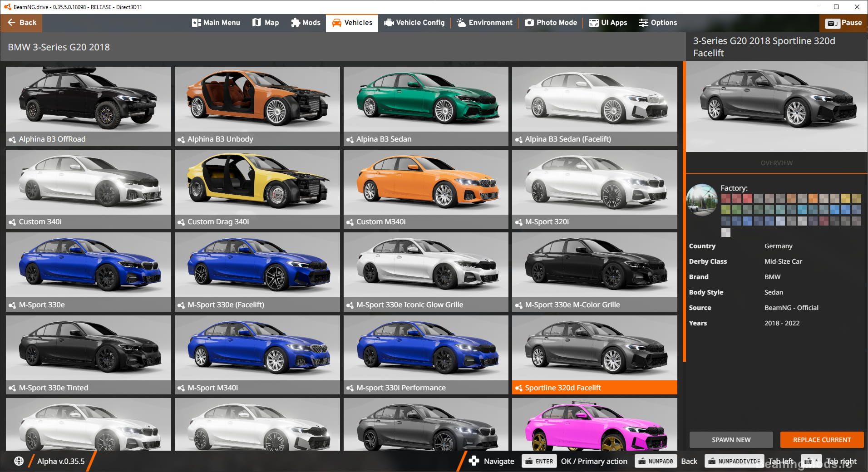Open Mods with the puzzle piece icon
The height and width of the screenshot is (472, 868).
[x=296, y=23]
